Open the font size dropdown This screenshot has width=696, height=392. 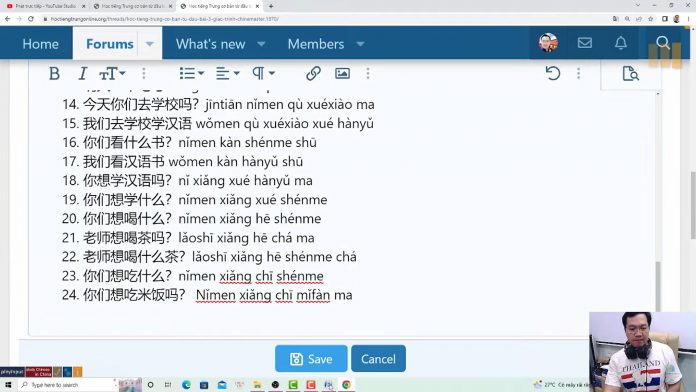tap(112, 73)
